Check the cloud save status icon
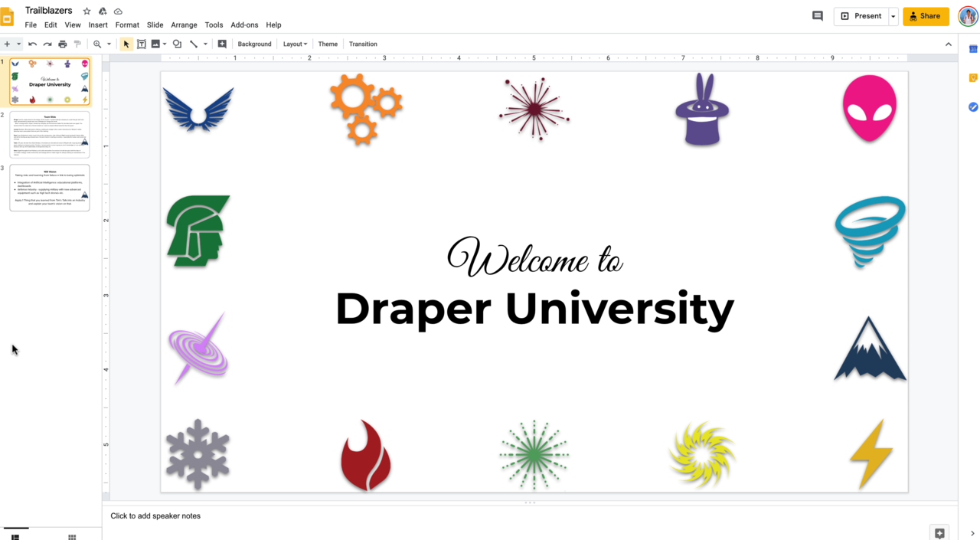This screenshot has height=540, width=980. (118, 11)
